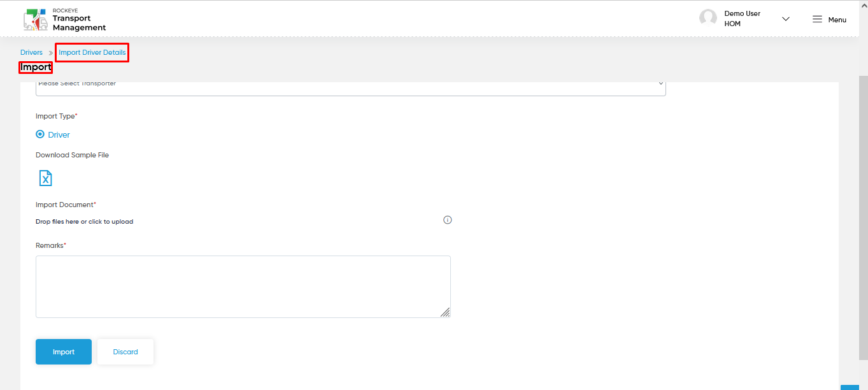Click the Discard button
The image size is (868, 390).
pos(125,352)
